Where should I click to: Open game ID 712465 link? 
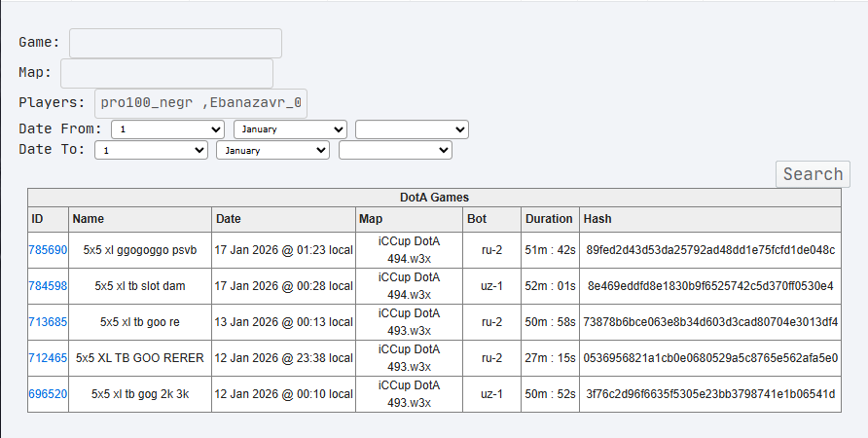(x=48, y=358)
